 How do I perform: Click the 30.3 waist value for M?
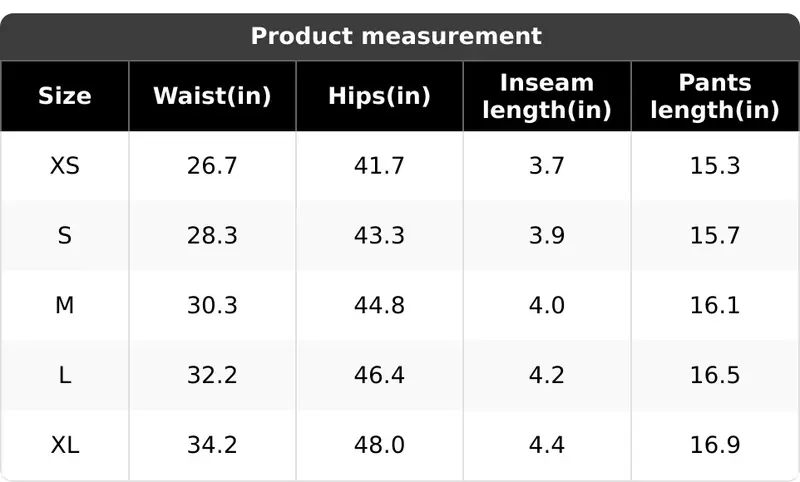click(x=212, y=306)
